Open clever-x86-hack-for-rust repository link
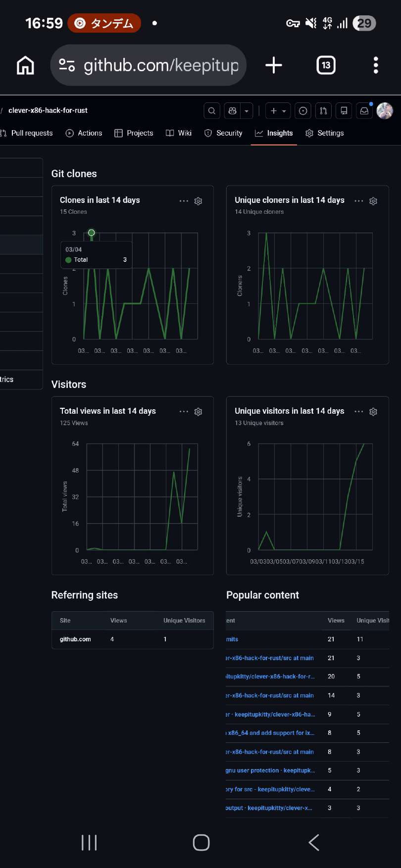 coord(48,110)
